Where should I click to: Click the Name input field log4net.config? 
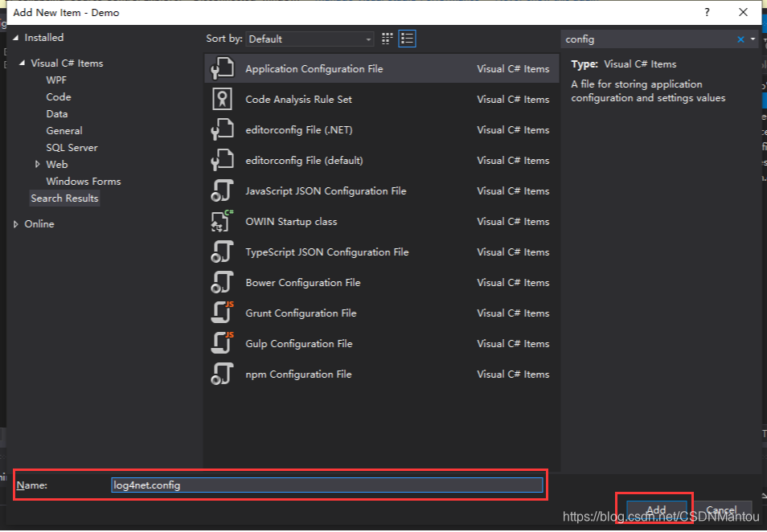pos(326,485)
